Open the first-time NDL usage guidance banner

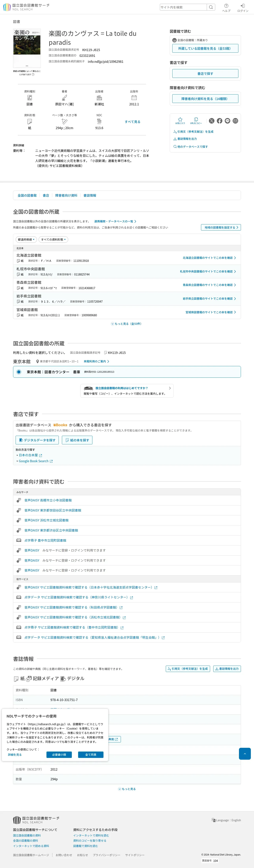click(x=127, y=391)
